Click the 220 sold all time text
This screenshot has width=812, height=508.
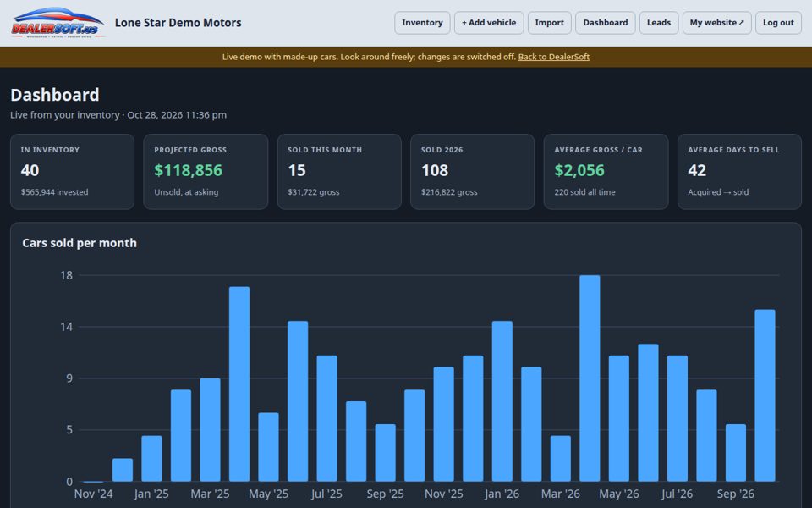(584, 192)
